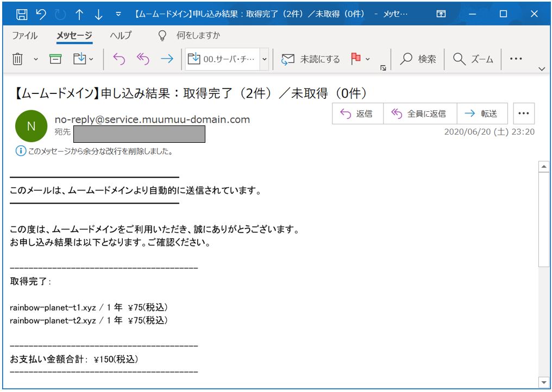Click the redacted recipient field after 宛先
Viewport: 552px width, 392px height.
pyautogui.click(x=139, y=134)
